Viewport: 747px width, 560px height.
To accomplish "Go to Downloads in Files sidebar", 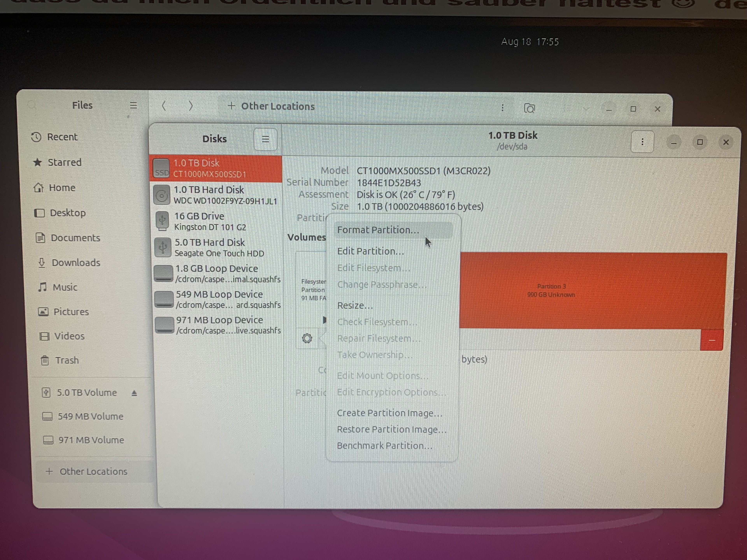I will (x=76, y=263).
